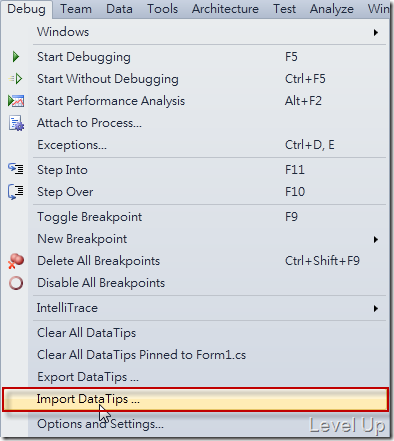The height and width of the screenshot is (441, 394).
Task: Click the F9 shortcut text
Action: coord(291,217)
